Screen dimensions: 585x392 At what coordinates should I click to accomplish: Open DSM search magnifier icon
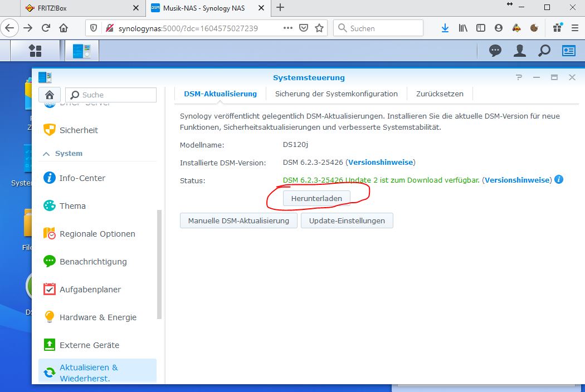544,51
